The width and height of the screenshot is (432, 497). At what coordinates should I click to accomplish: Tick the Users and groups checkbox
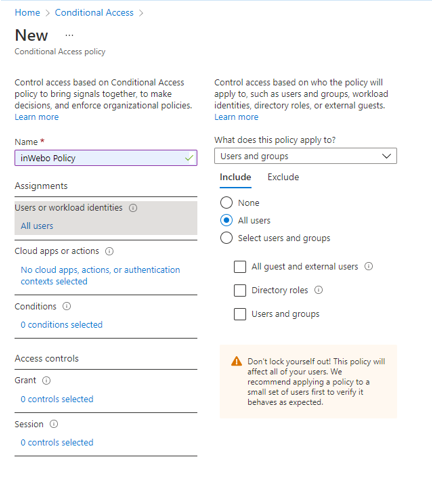tap(240, 314)
